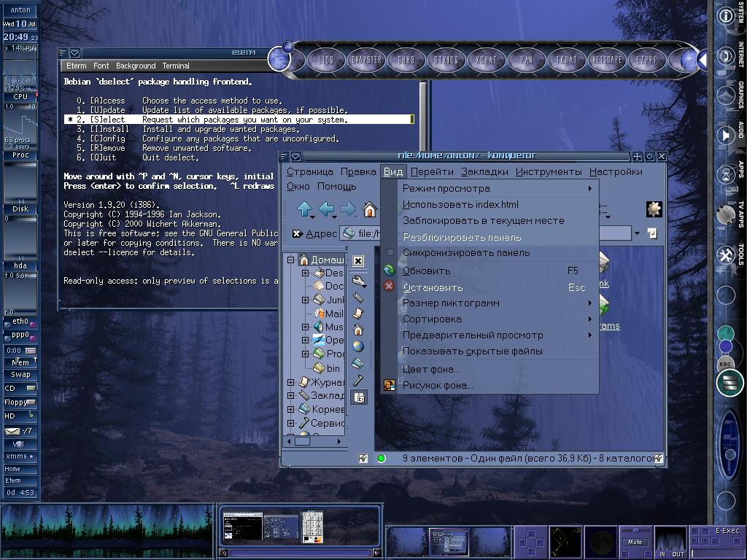Collapse the Домашняя папка tree node
The width and height of the screenshot is (747, 560).
291,260
